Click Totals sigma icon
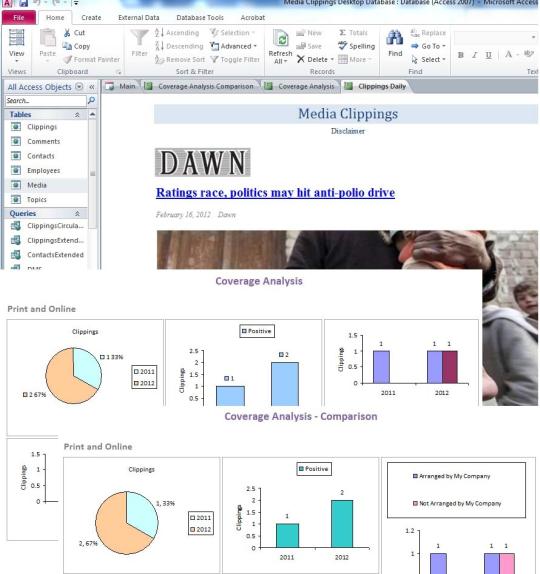Image resolution: width=540 pixels, height=574 pixels. click(x=342, y=33)
